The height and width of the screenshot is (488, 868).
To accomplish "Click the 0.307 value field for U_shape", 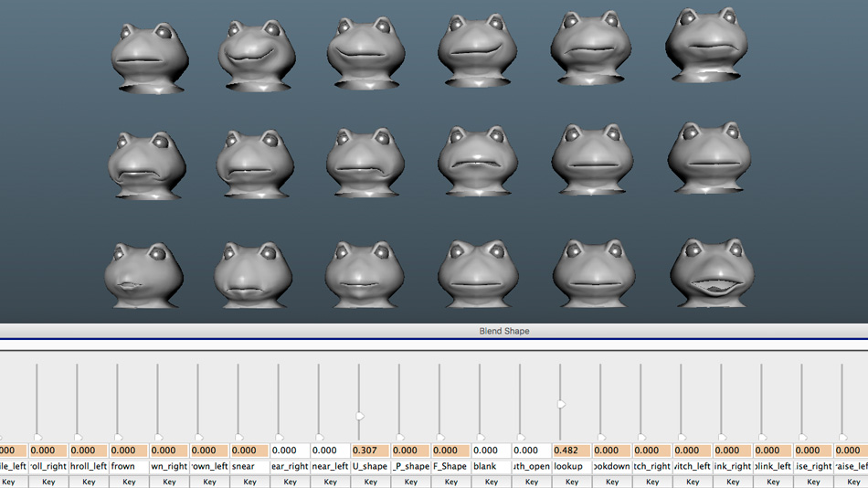I will (370, 451).
